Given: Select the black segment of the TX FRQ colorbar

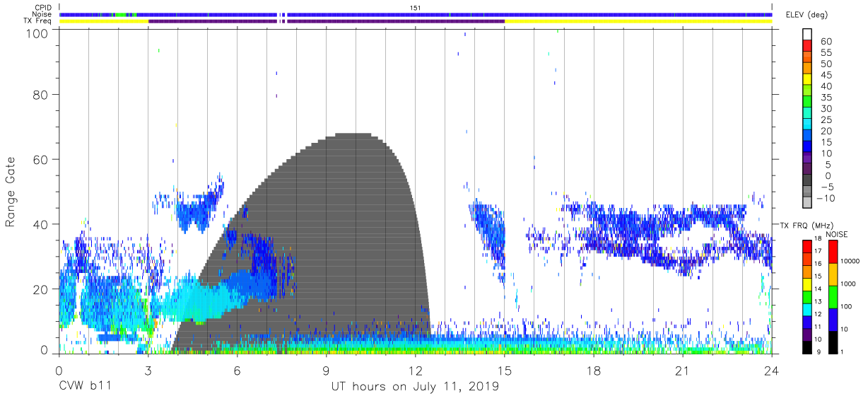Looking at the screenshot, I should click(807, 347).
